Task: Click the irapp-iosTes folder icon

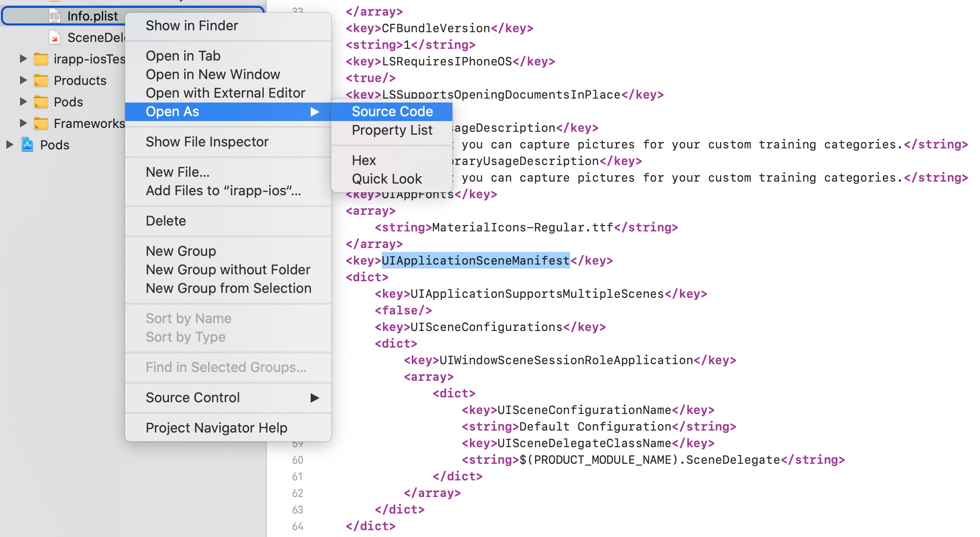Action: point(42,59)
